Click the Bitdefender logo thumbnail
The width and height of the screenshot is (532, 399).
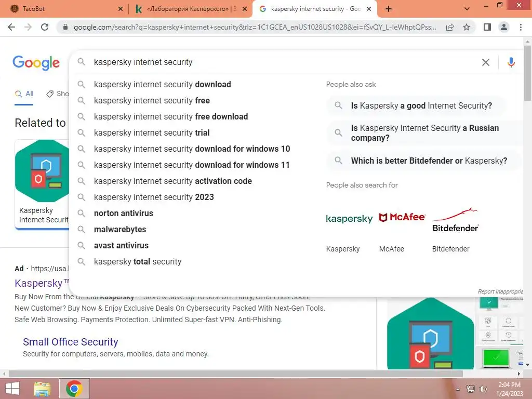pyautogui.click(x=455, y=220)
